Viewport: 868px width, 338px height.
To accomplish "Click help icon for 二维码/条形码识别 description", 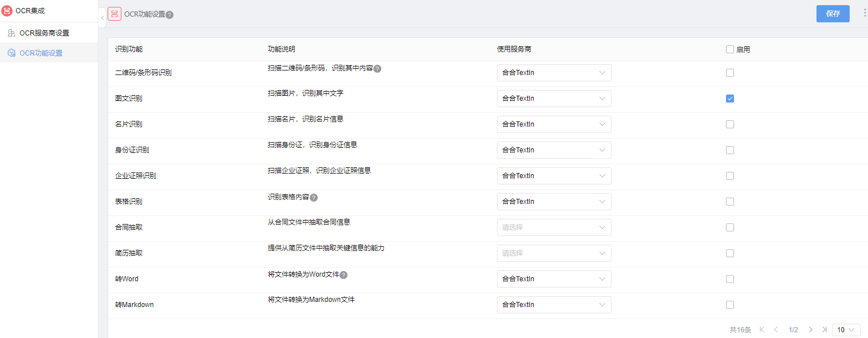I will coord(377,69).
